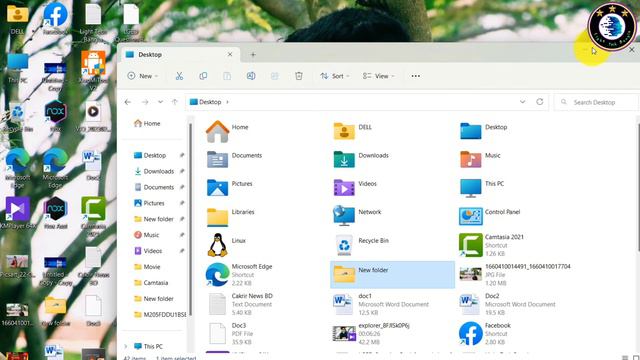640x360 pixels.
Task: Select the Pictures folder in file list
Action: click(229, 187)
